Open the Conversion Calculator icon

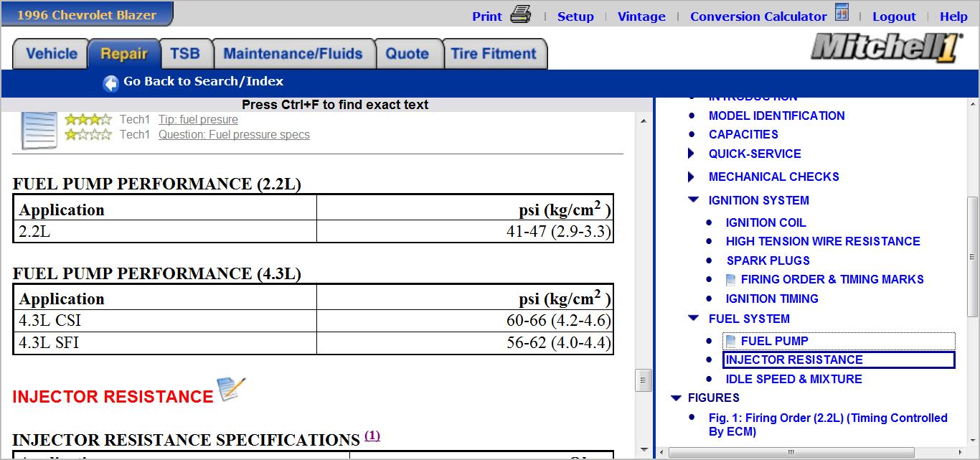842,13
